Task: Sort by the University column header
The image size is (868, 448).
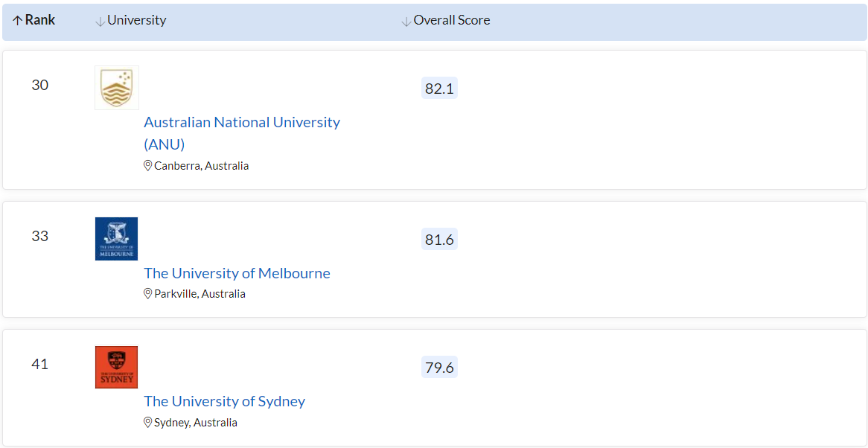Action: 130,20
